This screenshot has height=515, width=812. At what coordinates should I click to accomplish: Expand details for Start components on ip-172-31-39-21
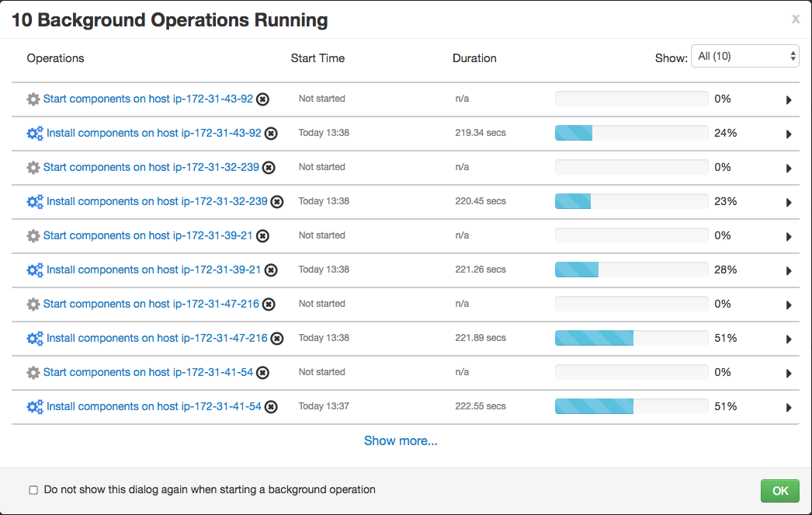(x=789, y=236)
